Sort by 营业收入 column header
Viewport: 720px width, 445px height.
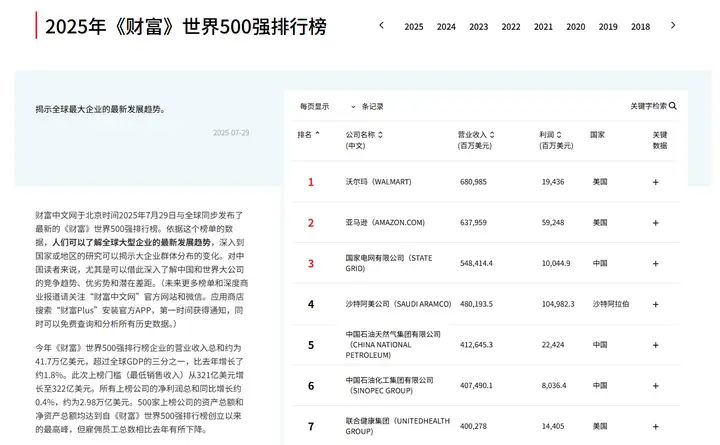point(476,140)
